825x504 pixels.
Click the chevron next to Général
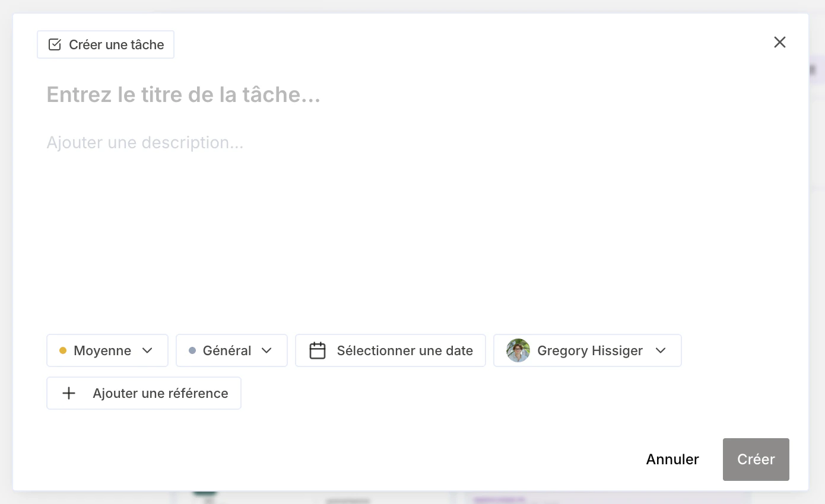(266, 350)
